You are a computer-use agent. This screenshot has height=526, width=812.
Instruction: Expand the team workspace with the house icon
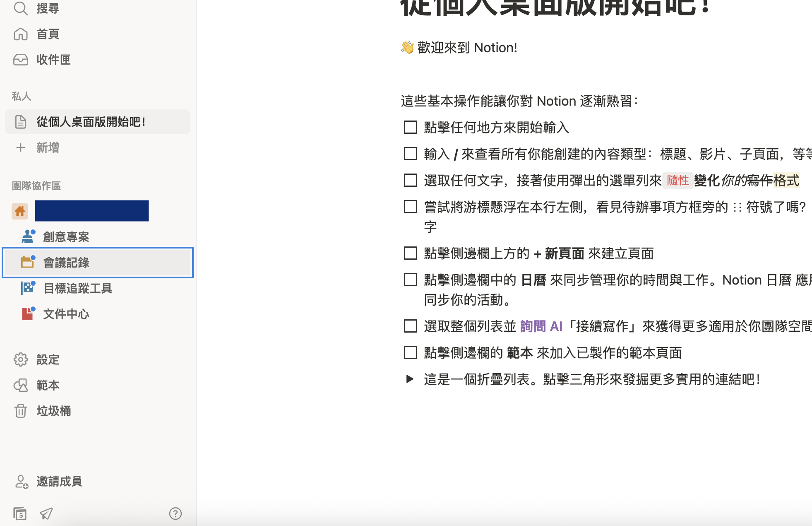[x=20, y=211]
